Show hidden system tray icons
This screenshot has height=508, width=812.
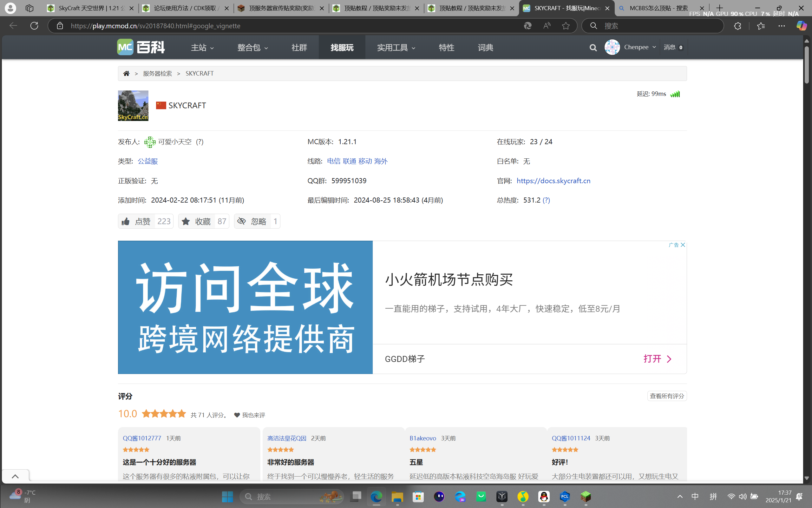[680, 496]
